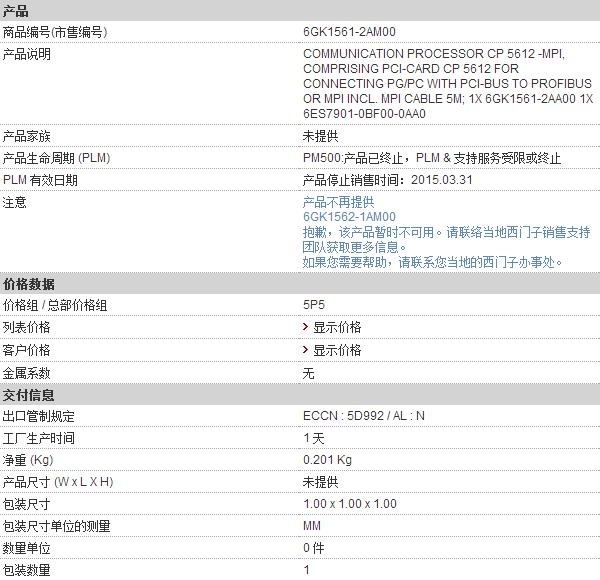Click the 工厂生产时间 label
The image size is (600, 580).
(x=39, y=438)
